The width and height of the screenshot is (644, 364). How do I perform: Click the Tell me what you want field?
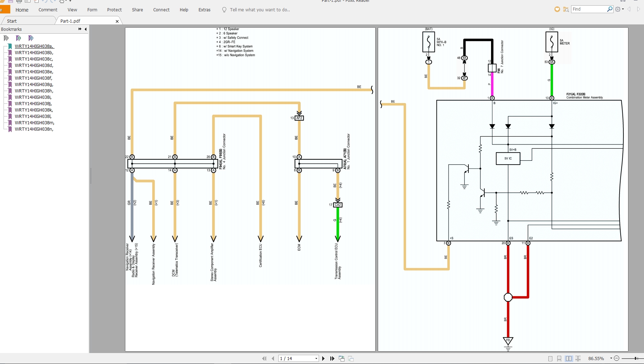[260, 10]
